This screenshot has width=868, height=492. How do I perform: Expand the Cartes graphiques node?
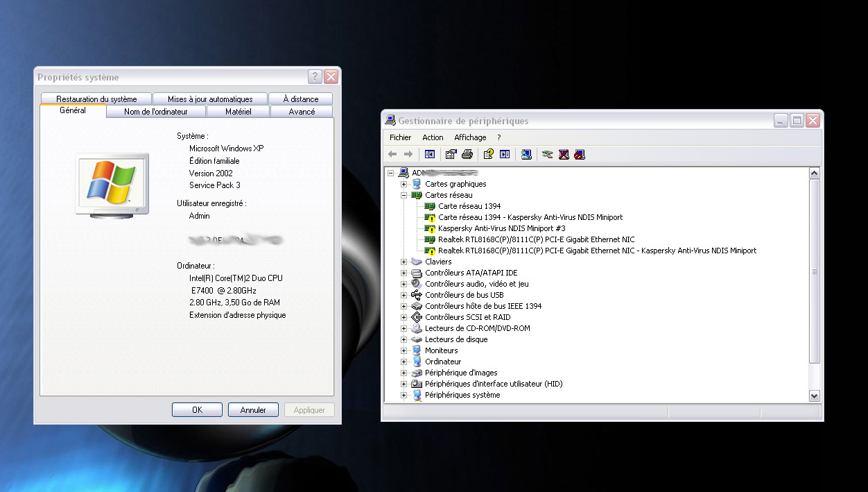click(x=403, y=184)
